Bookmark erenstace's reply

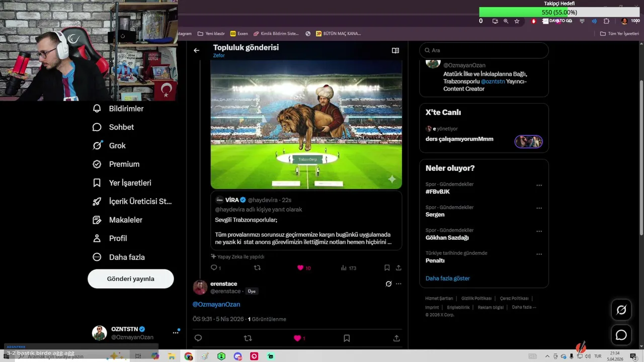(347, 338)
